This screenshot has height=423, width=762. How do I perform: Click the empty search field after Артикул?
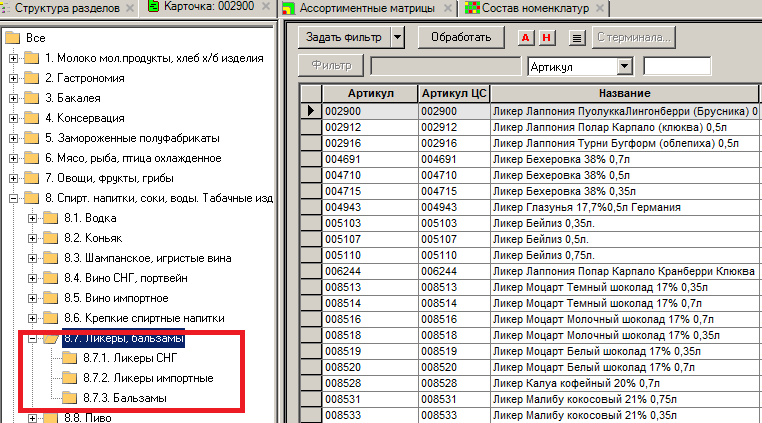pyautogui.click(x=677, y=66)
